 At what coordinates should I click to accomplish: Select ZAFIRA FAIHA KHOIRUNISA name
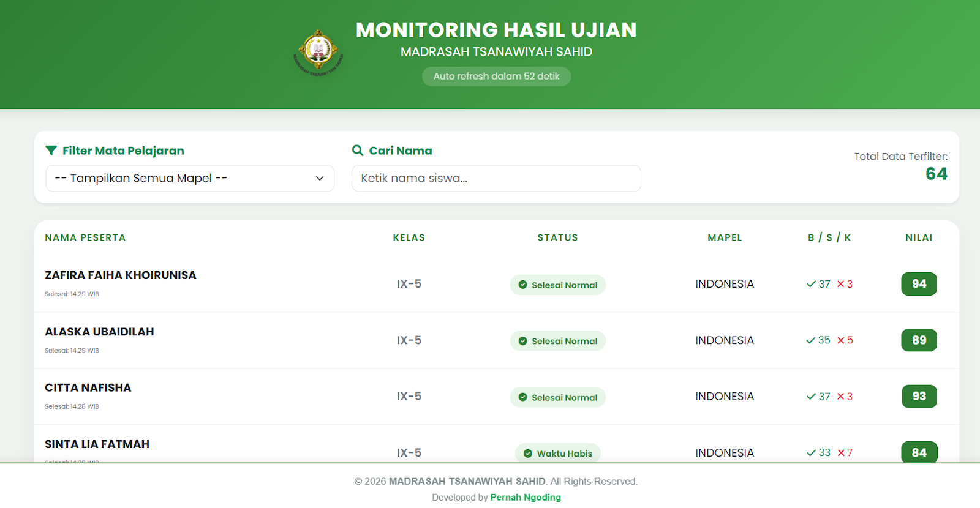[121, 275]
